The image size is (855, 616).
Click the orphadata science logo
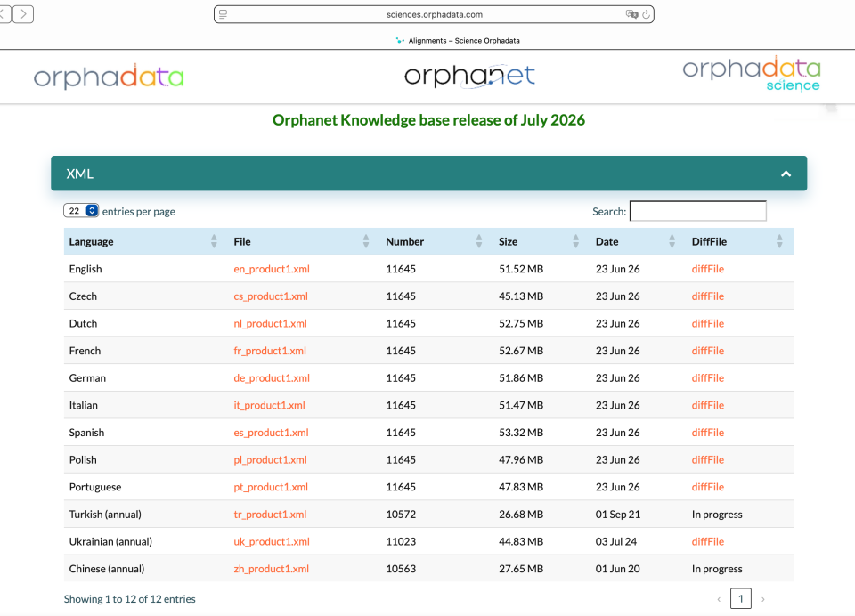(x=752, y=74)
